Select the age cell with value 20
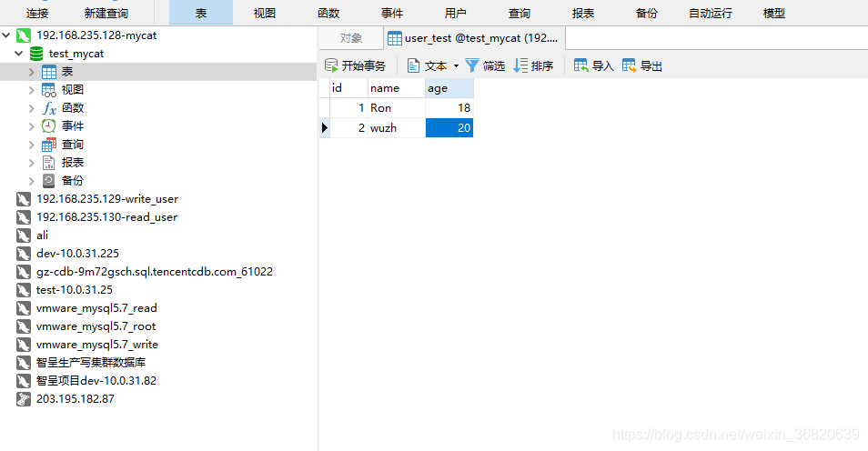Screen dimensions: 868x451 click(449, 128)
